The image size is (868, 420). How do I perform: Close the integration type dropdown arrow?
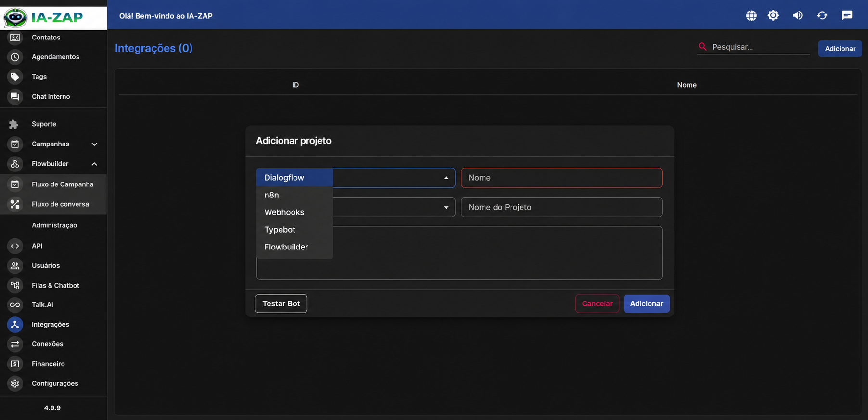point(446,178)
